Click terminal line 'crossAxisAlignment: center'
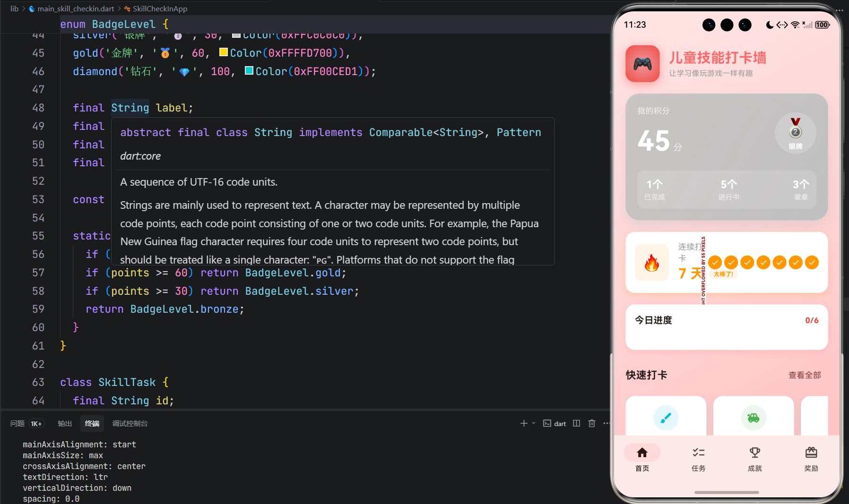The image size is (849, 504). point(84,466)
